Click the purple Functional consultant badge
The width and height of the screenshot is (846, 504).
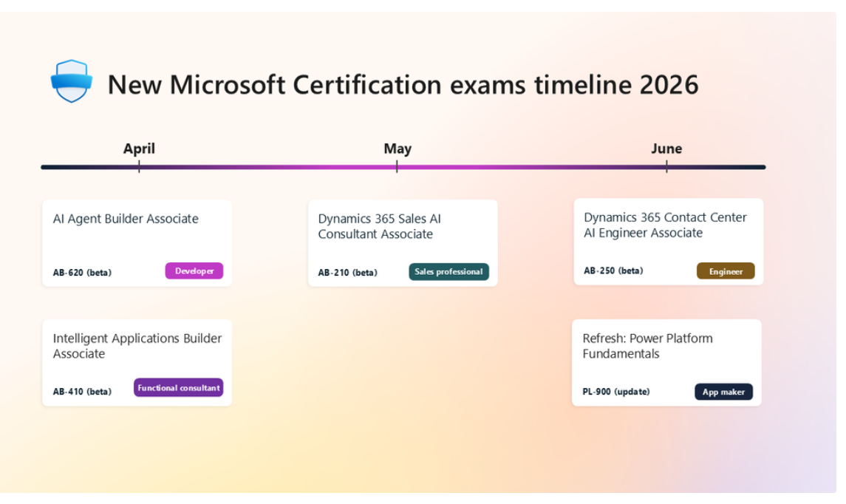point(178,388)
